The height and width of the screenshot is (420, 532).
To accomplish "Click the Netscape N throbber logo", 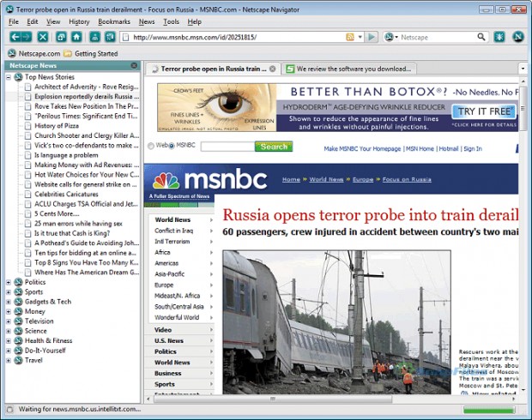I will [x=517, y=37].
